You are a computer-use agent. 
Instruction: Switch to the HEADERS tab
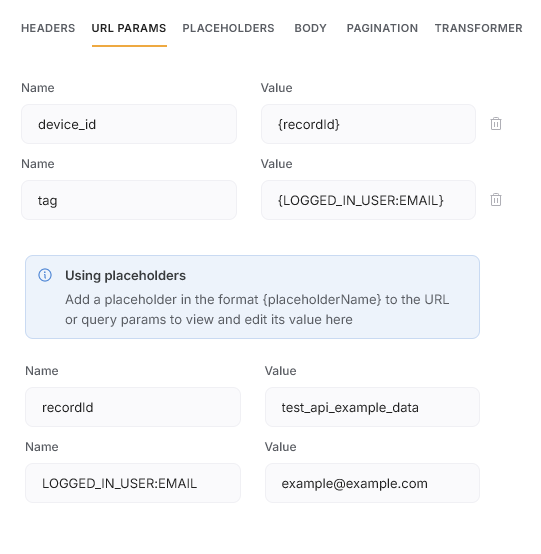[x=48, y=28]
